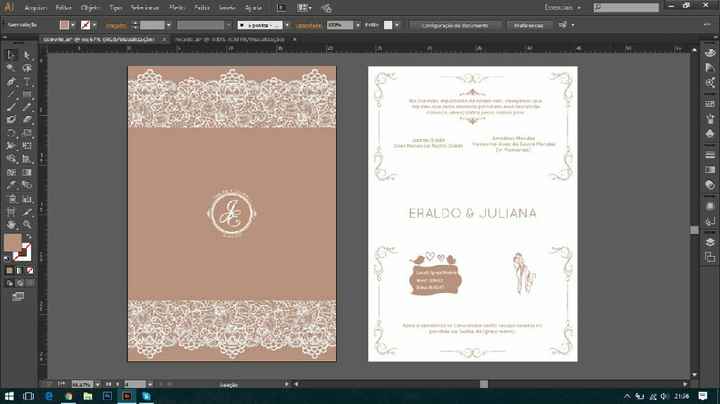Click the control bar fill swatch
Screen dimensions: 720x404
tap(65, 25)
